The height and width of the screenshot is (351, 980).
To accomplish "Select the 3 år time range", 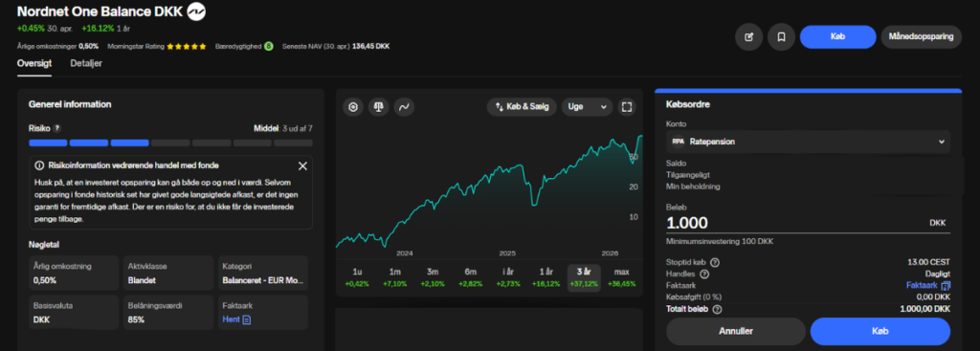I will [584, 277].
